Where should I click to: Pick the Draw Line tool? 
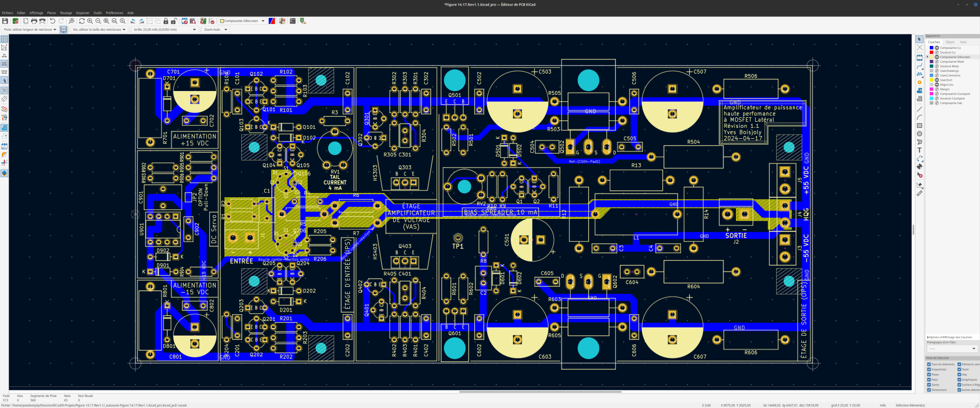pos(919,109)
